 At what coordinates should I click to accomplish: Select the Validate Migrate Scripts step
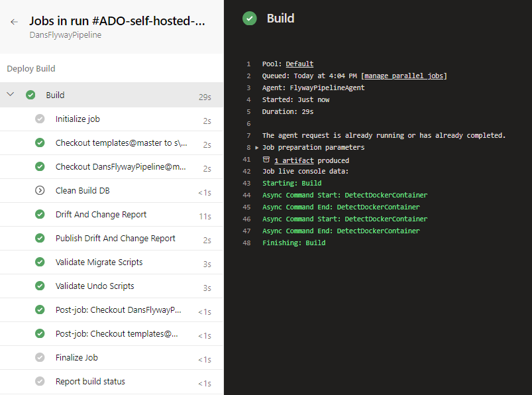point(111,262)
